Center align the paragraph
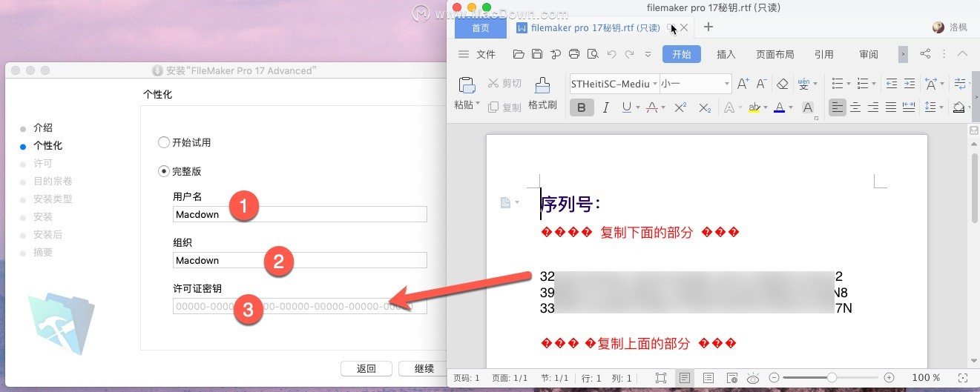Viewport: 980px width, 392px height. coord(855,107)
